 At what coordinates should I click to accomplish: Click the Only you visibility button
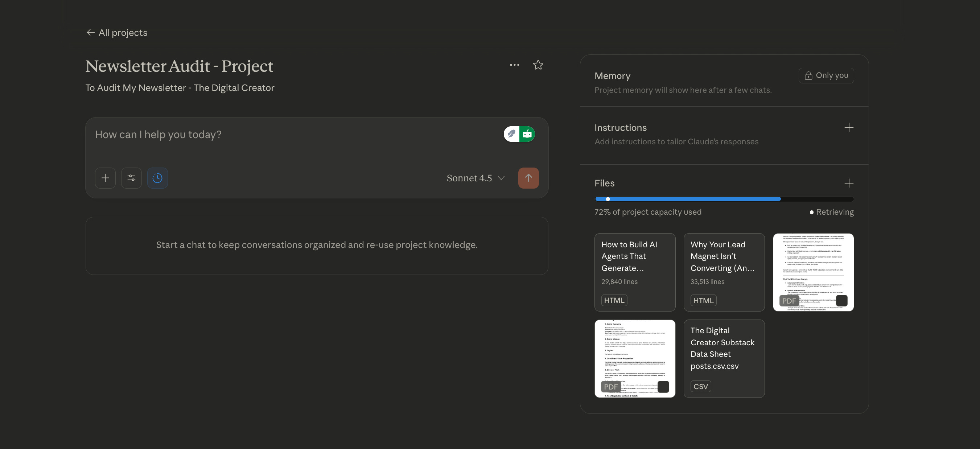(x=826, y=75)
